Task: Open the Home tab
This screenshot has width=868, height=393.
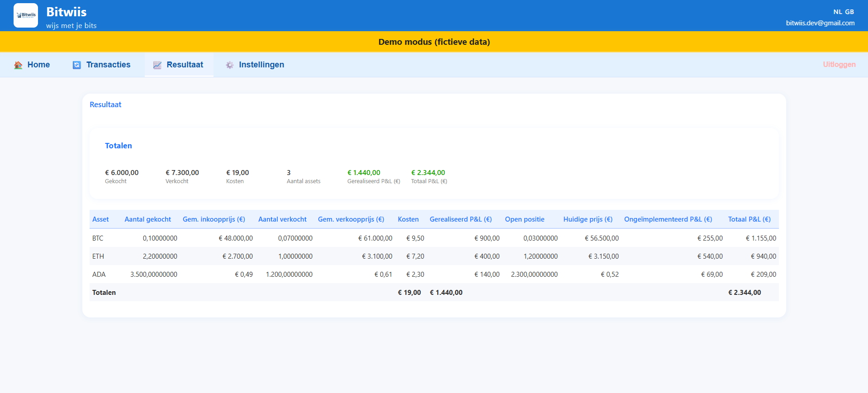Action: [38, 65]
